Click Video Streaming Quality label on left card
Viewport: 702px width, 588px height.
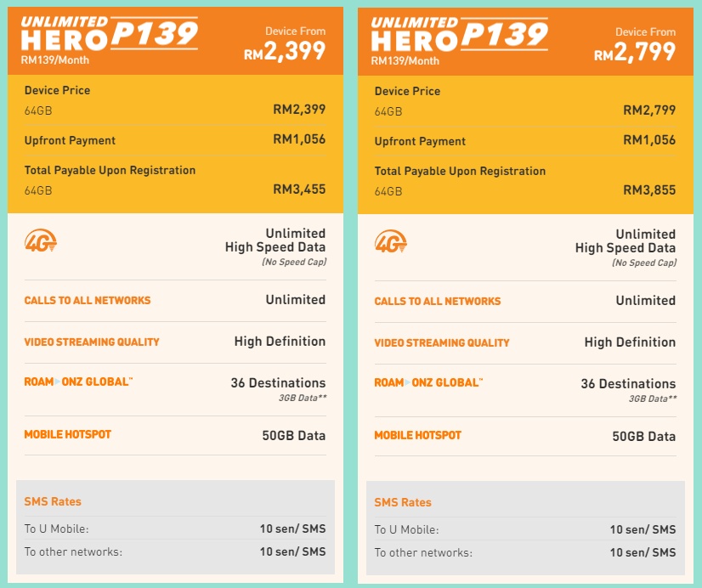coord(92,342)
